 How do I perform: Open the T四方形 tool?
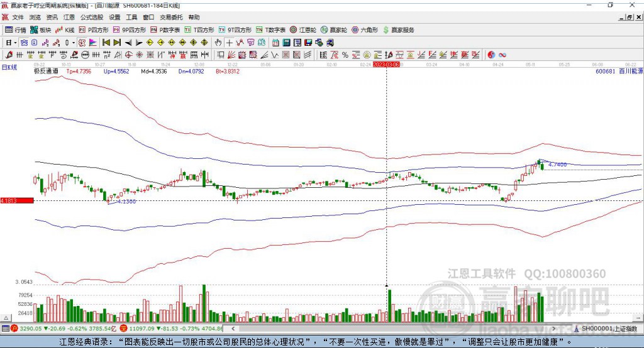(x=199, y=30)
